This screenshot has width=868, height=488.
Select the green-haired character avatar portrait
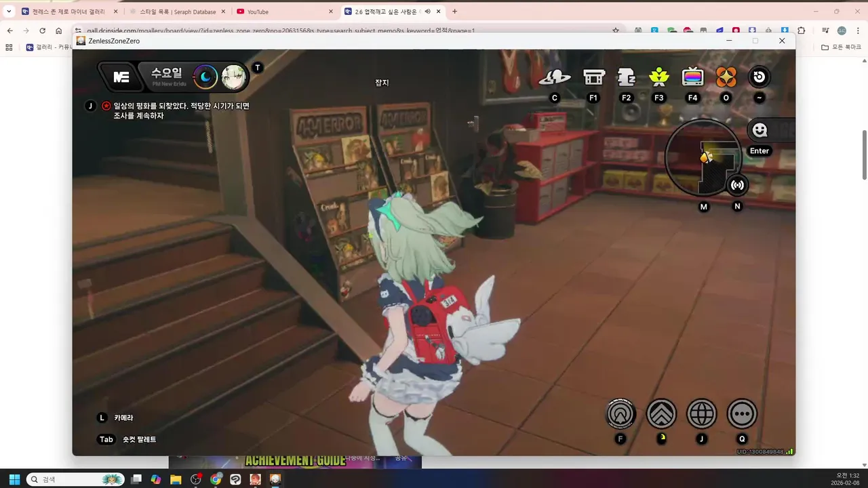pos(233,77)
